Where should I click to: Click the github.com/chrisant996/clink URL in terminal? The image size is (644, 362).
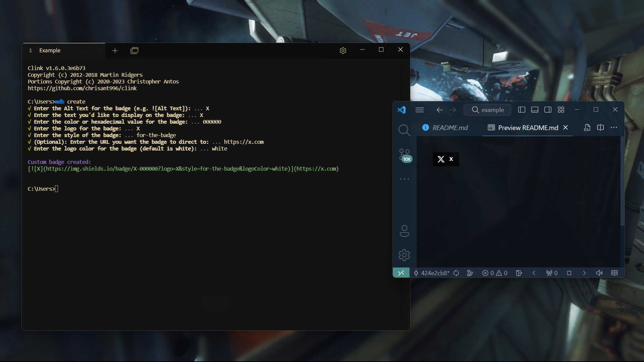coord(82,88)
